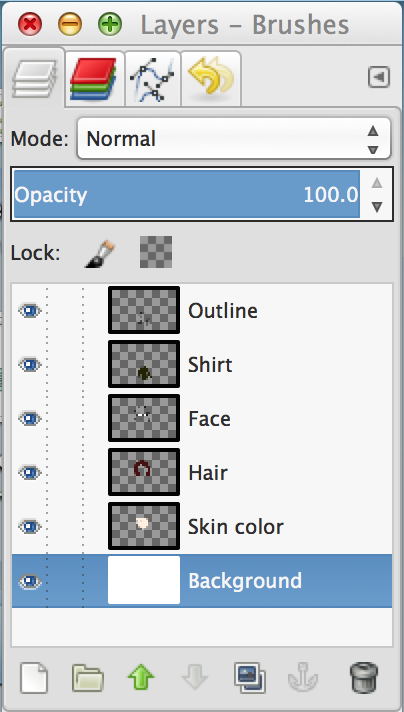This screenshot has height=712, width=404.
Task: Raise the layer with green up arrow
Action: tap(141, 678)
